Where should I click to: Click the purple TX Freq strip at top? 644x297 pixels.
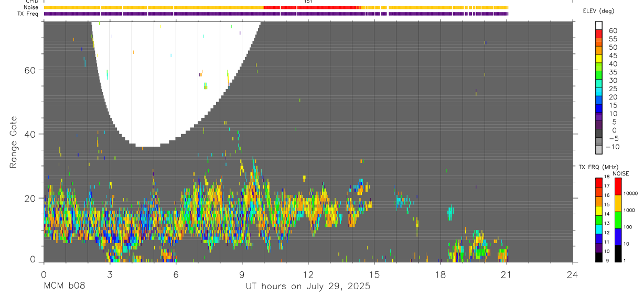coord(276,14)
